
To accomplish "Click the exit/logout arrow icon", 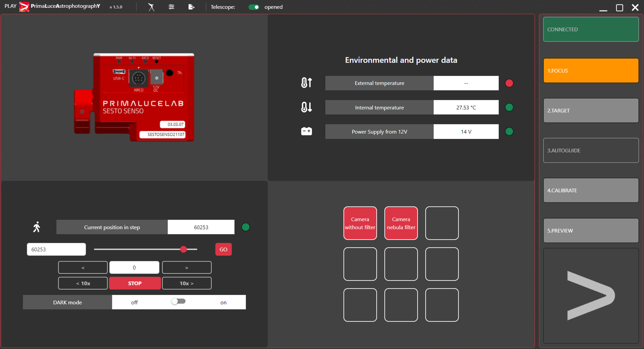I will (192, 7).
